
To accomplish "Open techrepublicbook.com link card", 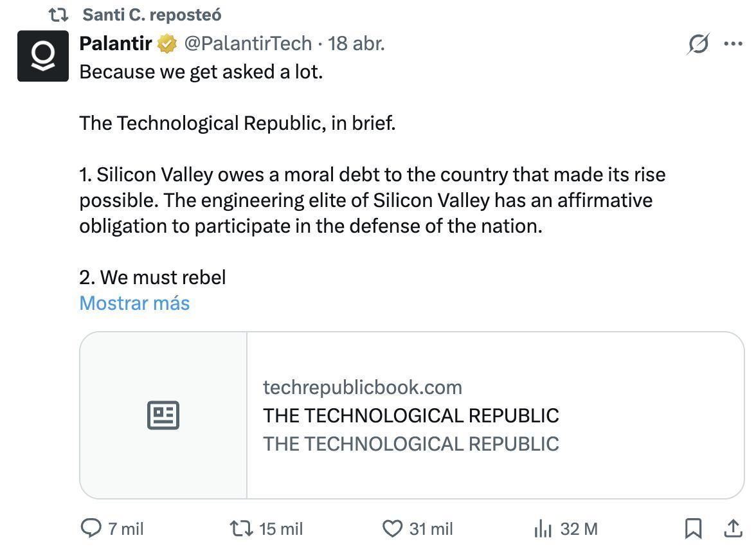I will click(363, 387).
